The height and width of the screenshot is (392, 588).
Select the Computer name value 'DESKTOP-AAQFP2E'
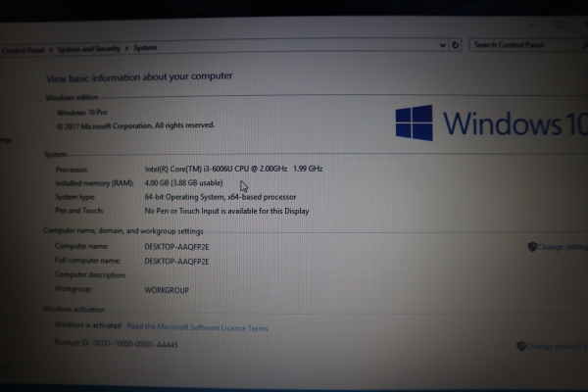point(176,247)
